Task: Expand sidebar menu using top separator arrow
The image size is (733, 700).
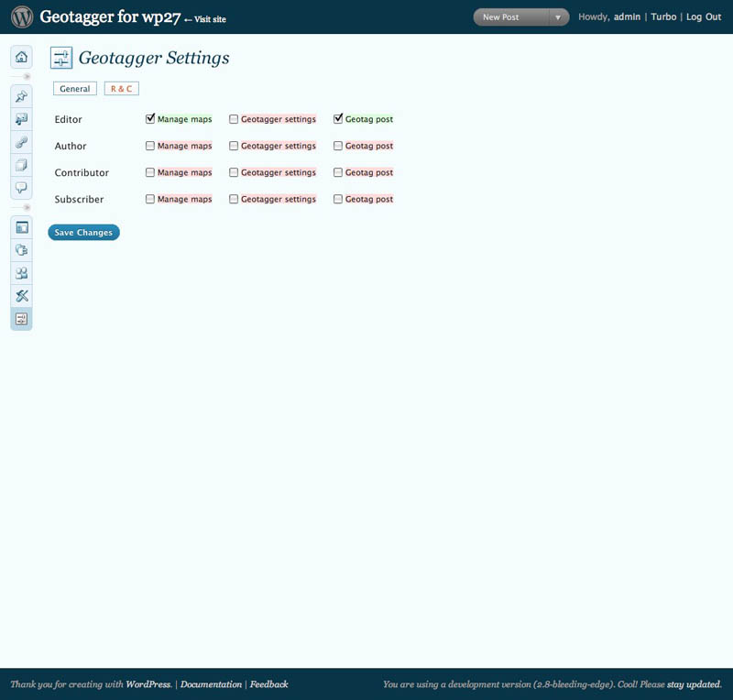Action: click(27, 76)
